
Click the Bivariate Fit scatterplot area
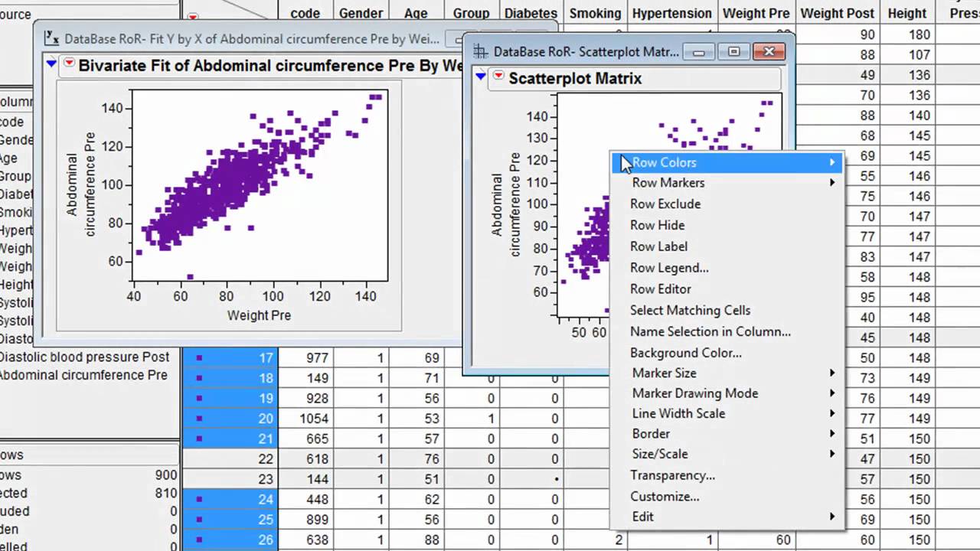pyautogui.click(x=260, y=185)
